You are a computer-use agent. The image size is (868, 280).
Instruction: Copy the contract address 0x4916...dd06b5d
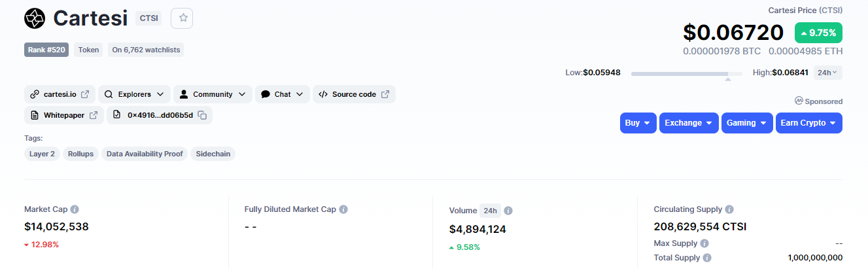click(x=203, y=115)
